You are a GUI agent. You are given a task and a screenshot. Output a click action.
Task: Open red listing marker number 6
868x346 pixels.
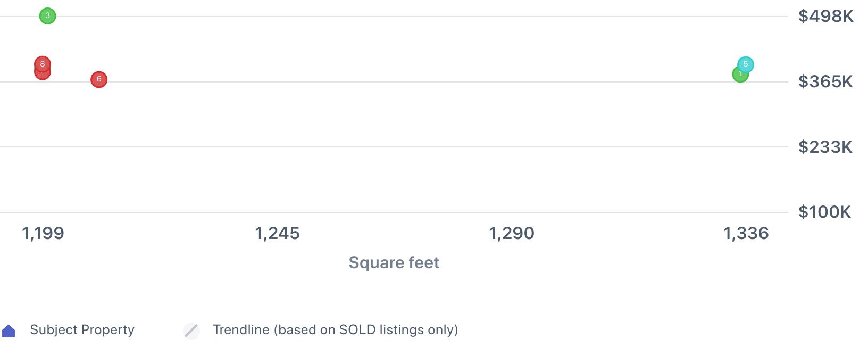pyautogui.click(x=99, y=79)
